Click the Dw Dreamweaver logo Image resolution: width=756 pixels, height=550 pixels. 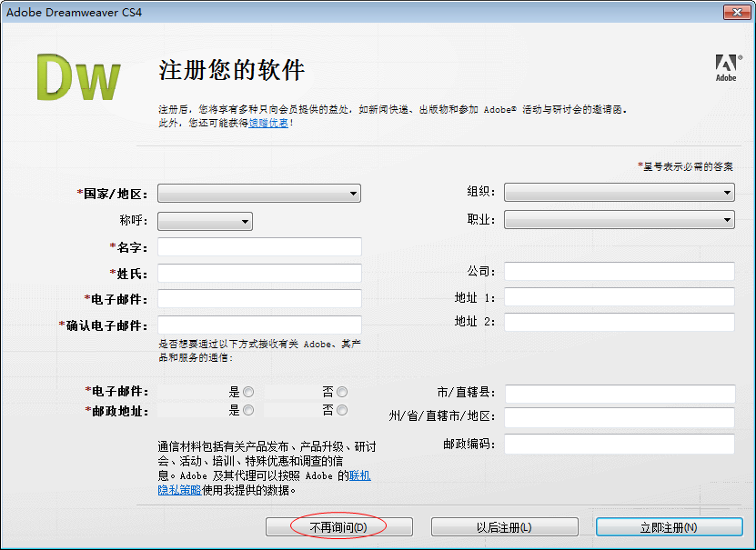point(78,77)
